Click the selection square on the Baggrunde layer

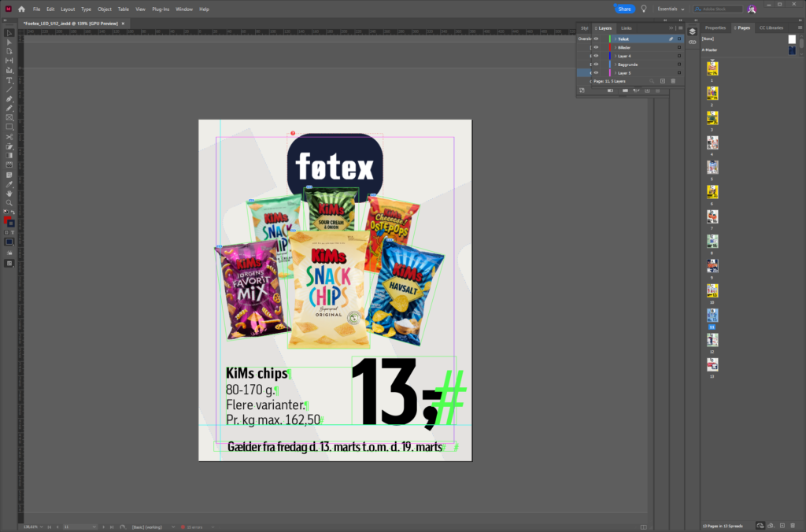(679, 65)
